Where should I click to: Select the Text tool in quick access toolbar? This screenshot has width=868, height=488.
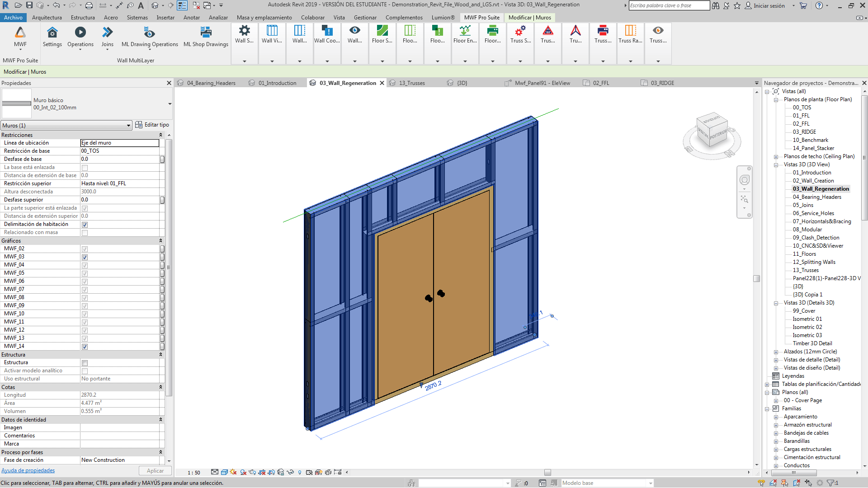(x=141, y=5)
